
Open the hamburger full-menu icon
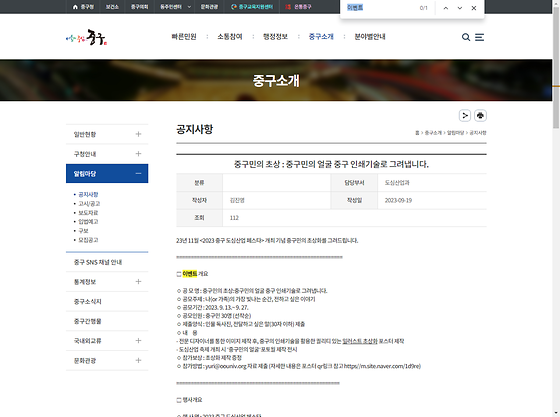pos(479,37)
